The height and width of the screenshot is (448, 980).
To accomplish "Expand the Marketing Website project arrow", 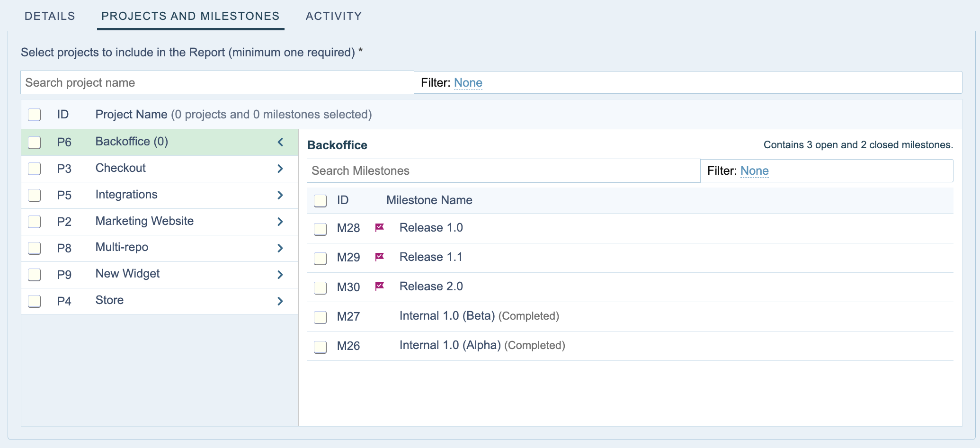I will (280, 222).
